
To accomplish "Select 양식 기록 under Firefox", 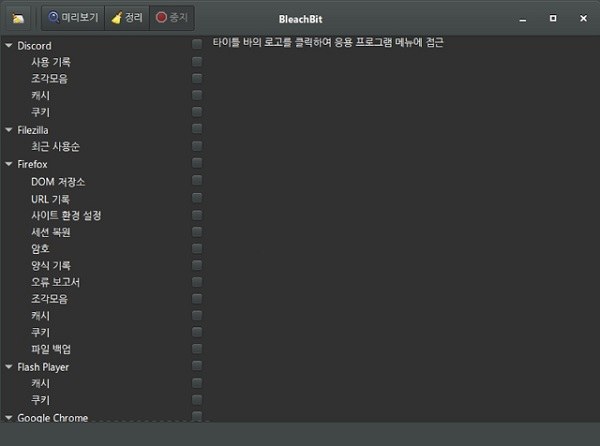I will point(51,265).
